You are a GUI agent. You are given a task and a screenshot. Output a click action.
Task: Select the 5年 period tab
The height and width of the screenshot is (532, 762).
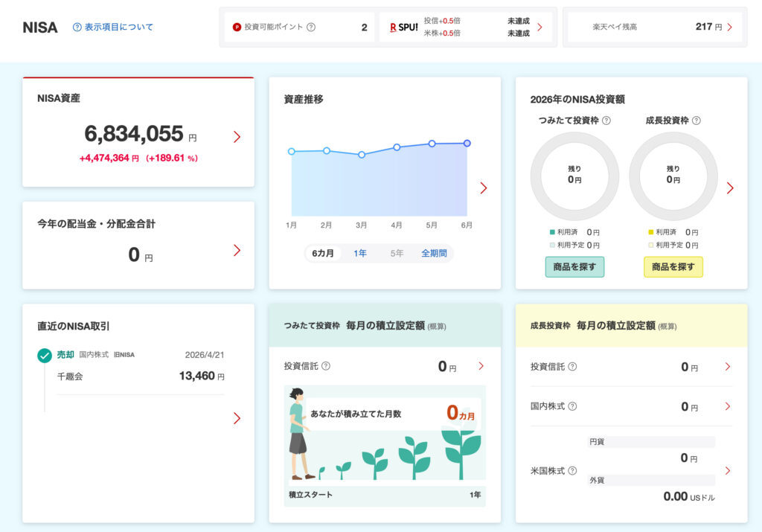pyautogui.click(x=397, y=253)
